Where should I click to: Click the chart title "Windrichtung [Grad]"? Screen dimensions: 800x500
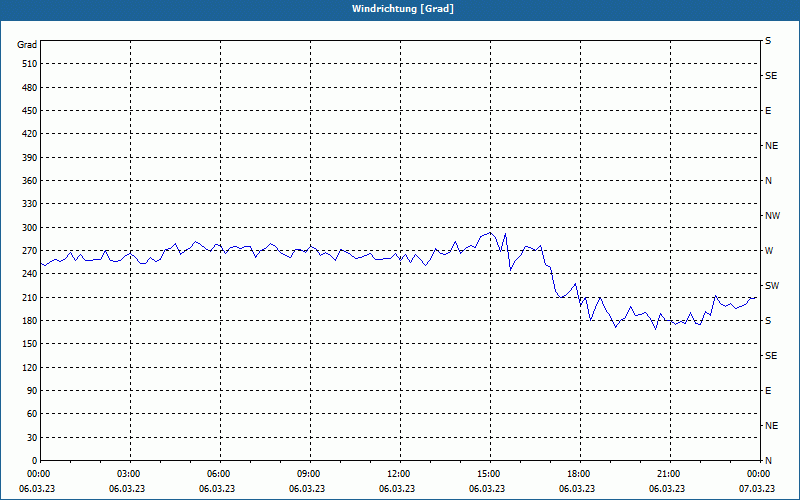[x=403, y=9]
